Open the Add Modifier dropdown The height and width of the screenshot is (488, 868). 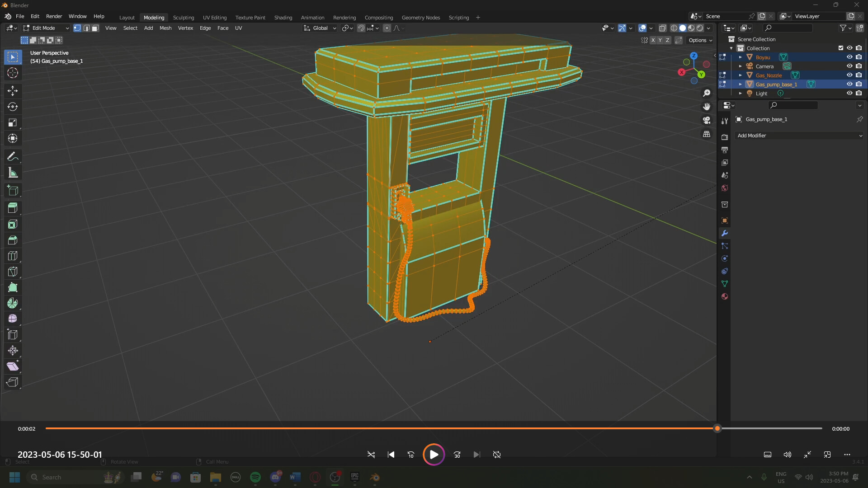point(798,136)
